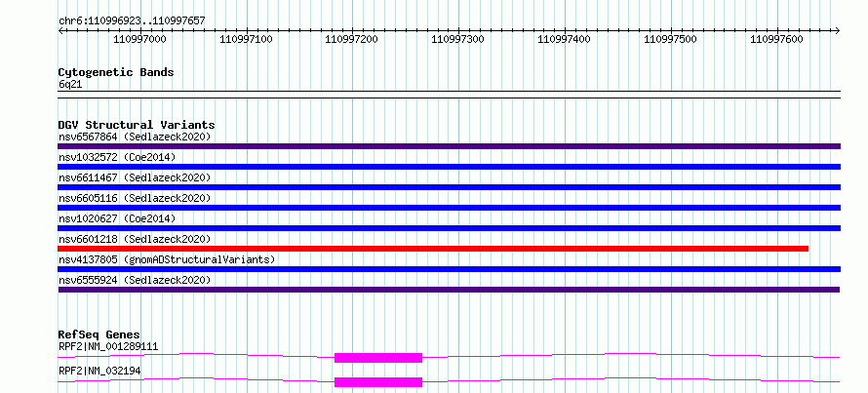This screenshot has width=868, height=393.
Task: Click the nsv6611467 (Sedlazeck2020) label
Action: 135,177
